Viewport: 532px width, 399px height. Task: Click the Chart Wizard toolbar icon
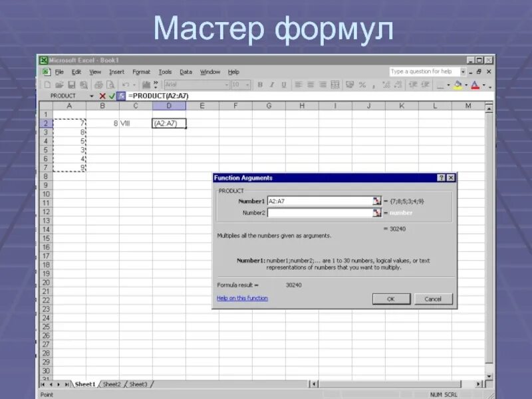[x=146, y=85]
